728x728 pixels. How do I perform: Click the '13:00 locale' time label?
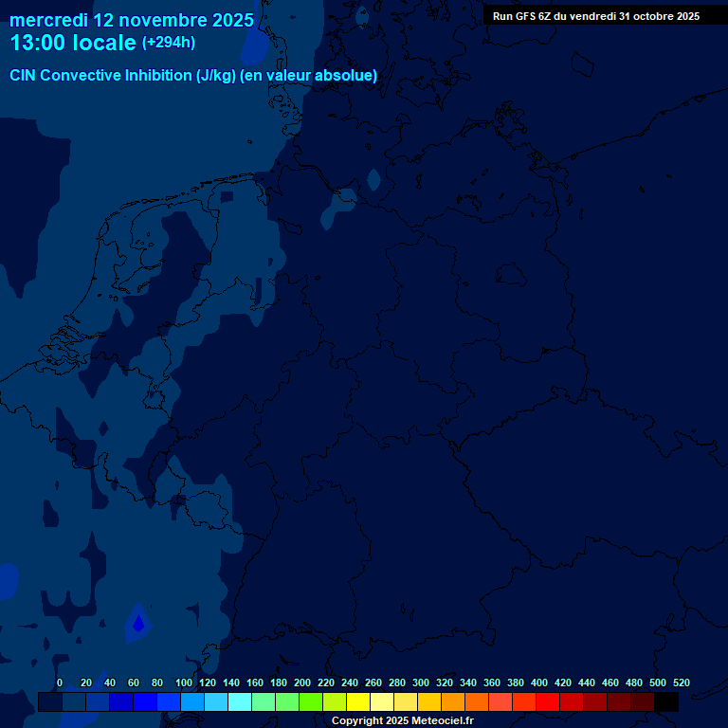pos(73,44)
